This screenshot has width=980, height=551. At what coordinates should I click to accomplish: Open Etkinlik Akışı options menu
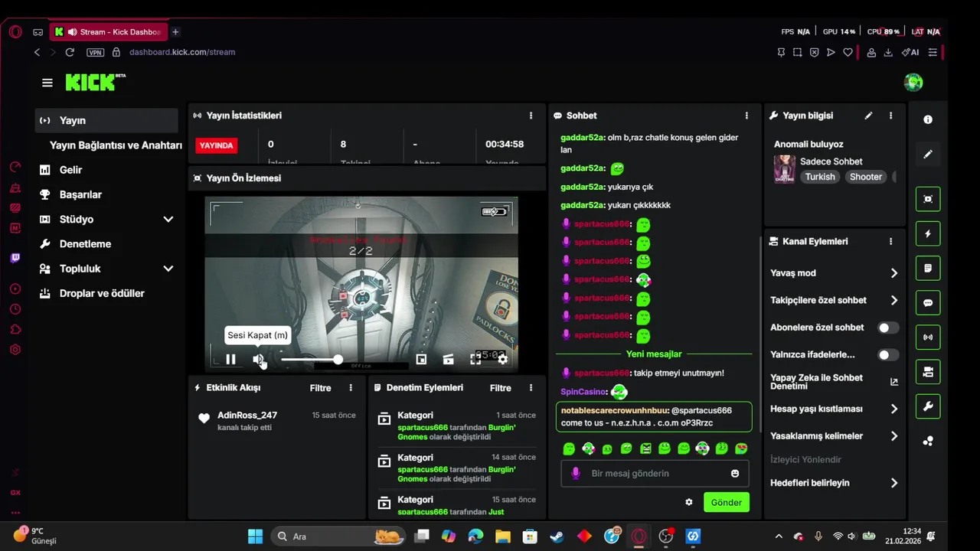pyautogui.click(x=351, y=388)
